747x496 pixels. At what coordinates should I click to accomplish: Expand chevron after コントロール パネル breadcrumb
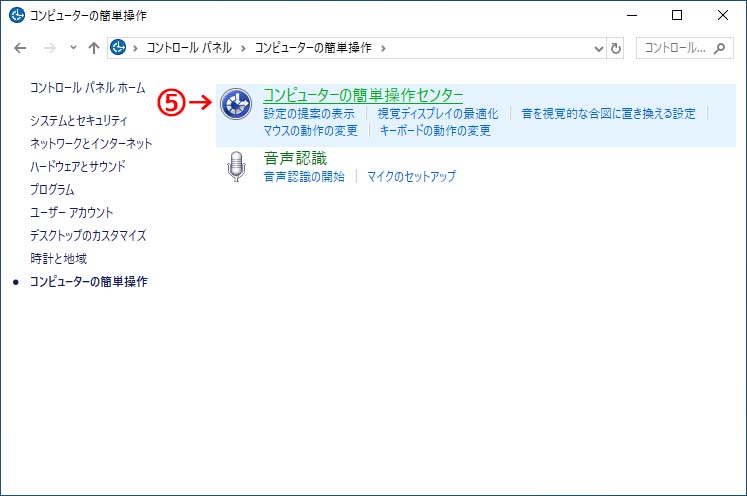tap(244, 47)
